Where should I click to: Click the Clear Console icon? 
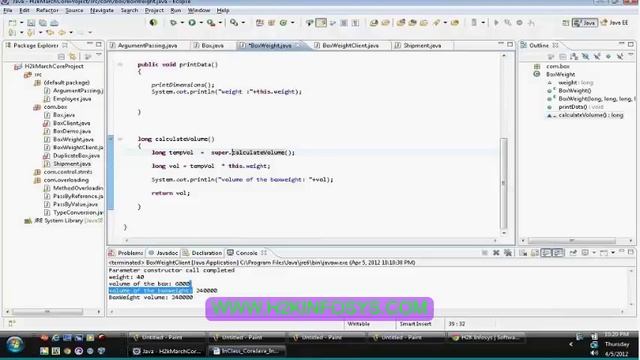tap(523, 253)
